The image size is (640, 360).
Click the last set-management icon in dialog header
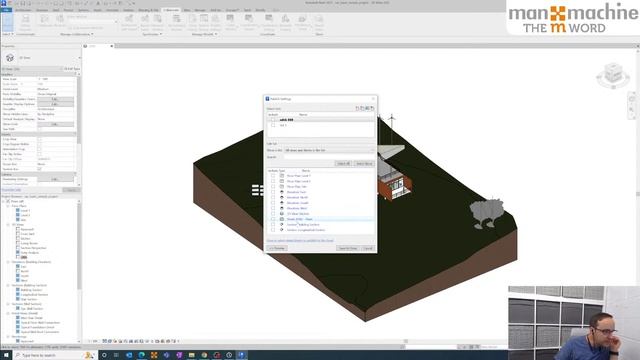(x=372, y=108)
